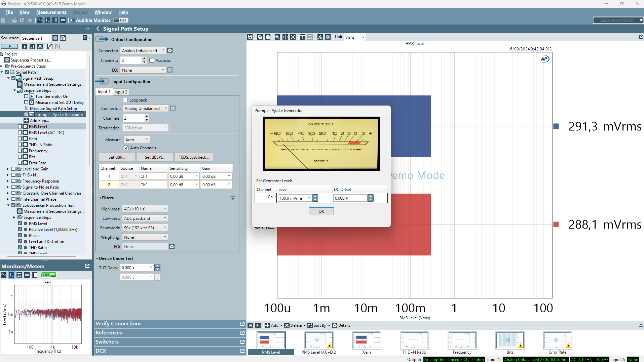Click the sequence settings gear icon

click(55, 38)
